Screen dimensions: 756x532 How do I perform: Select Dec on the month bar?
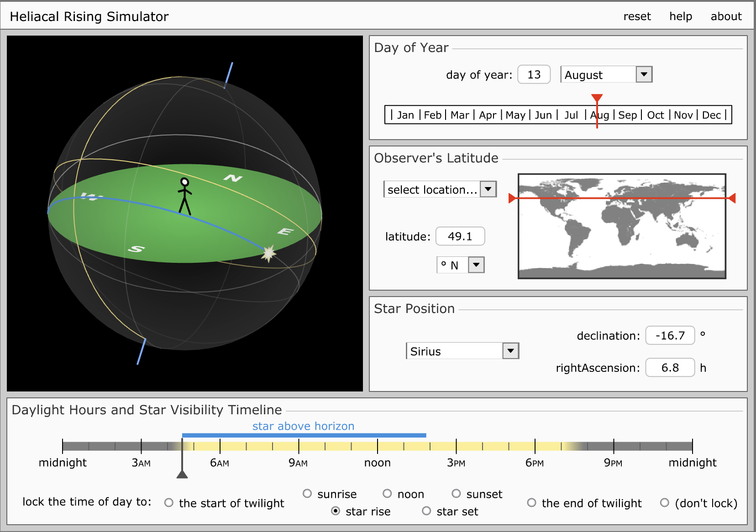(x=711, y=115)
